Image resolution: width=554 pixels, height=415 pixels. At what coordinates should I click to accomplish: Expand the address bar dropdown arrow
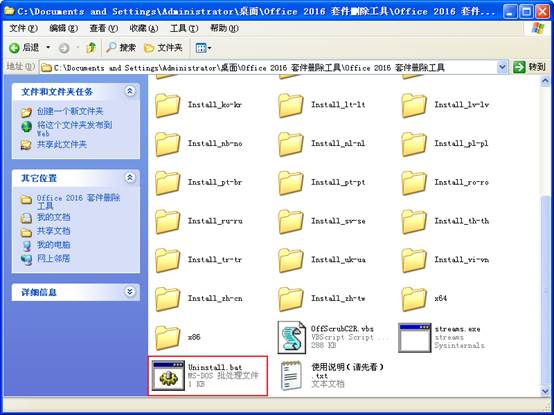point(502,67)
